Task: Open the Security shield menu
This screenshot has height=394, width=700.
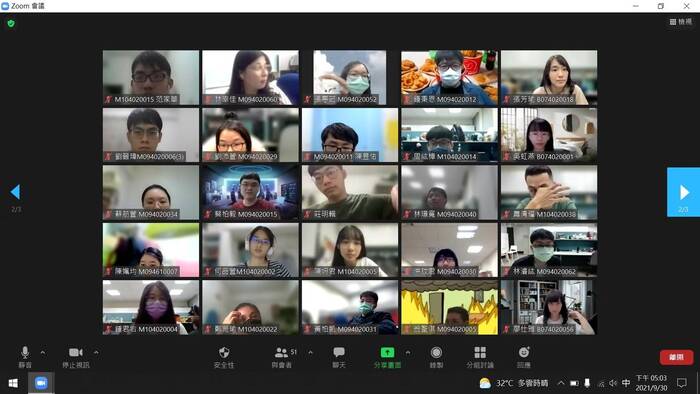Action: pos(224,357)
